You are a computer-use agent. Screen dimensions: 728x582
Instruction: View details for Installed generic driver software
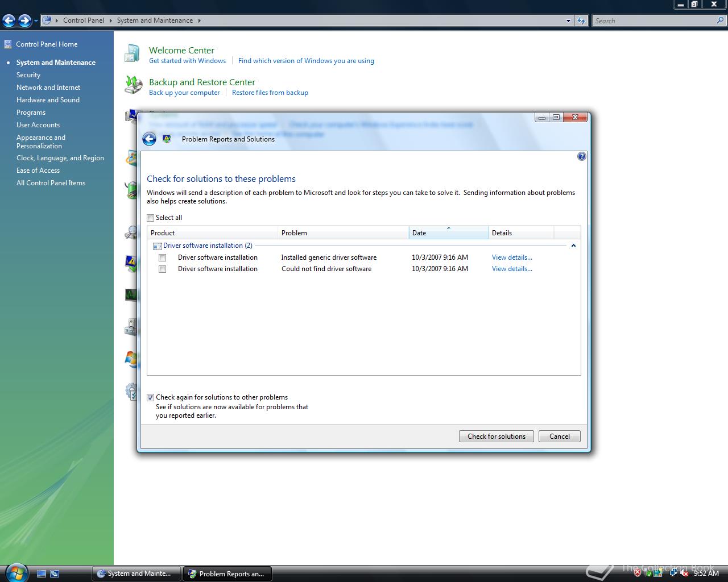512,257
